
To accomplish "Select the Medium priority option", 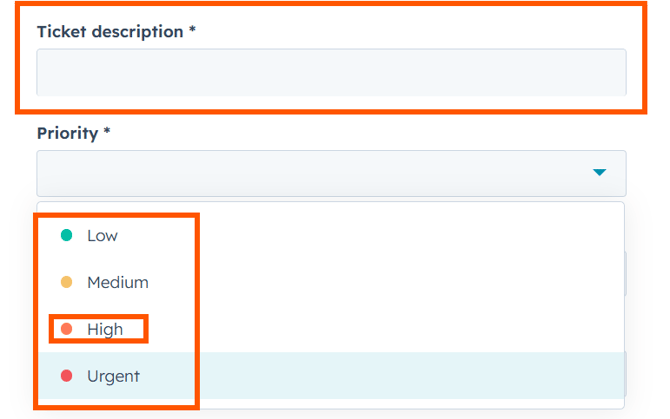I will coord(117,283).
